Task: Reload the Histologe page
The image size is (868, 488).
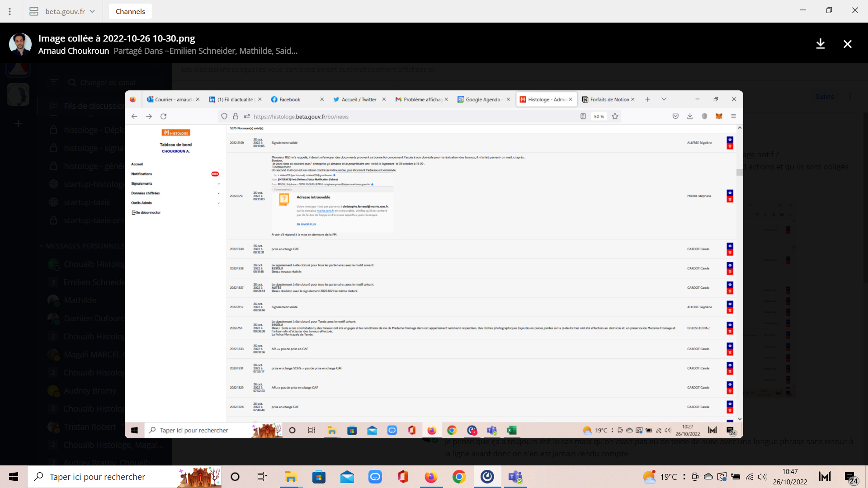Action: point(163,116)
